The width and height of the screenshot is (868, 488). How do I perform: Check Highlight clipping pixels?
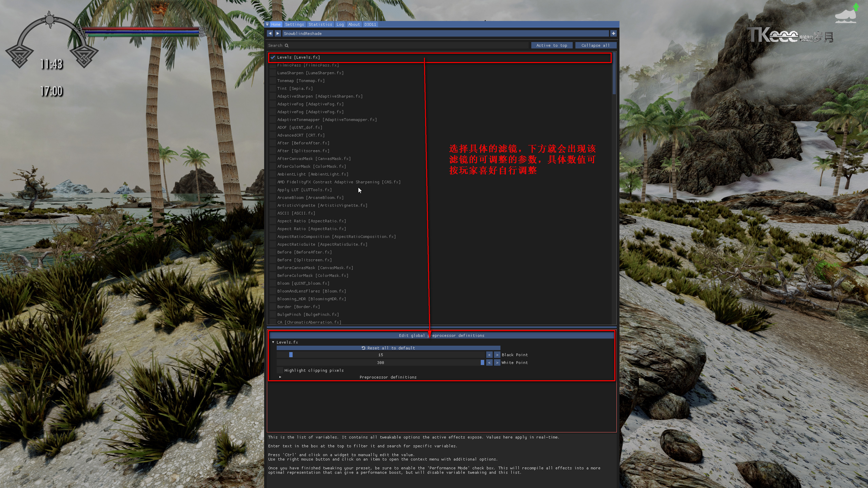[279, 370]
